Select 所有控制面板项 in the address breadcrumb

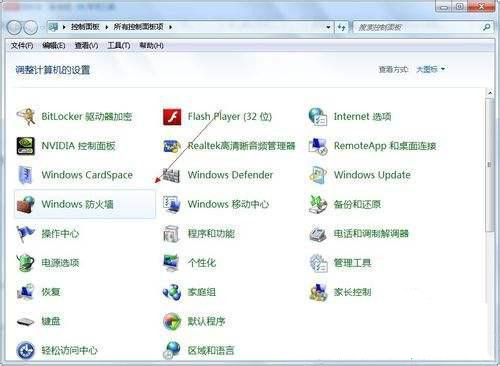point(139,27)
